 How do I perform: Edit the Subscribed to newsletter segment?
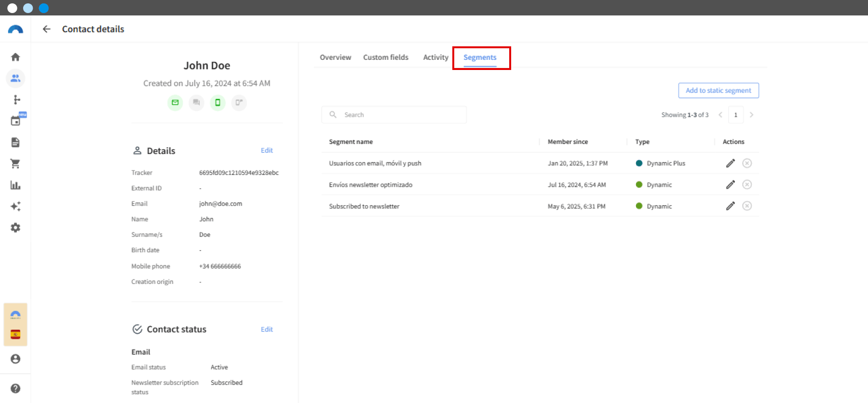click(730, 206)
